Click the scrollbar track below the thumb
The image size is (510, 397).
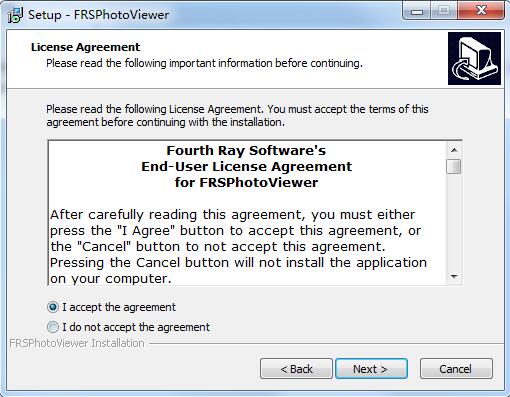[x=454, y=222]
